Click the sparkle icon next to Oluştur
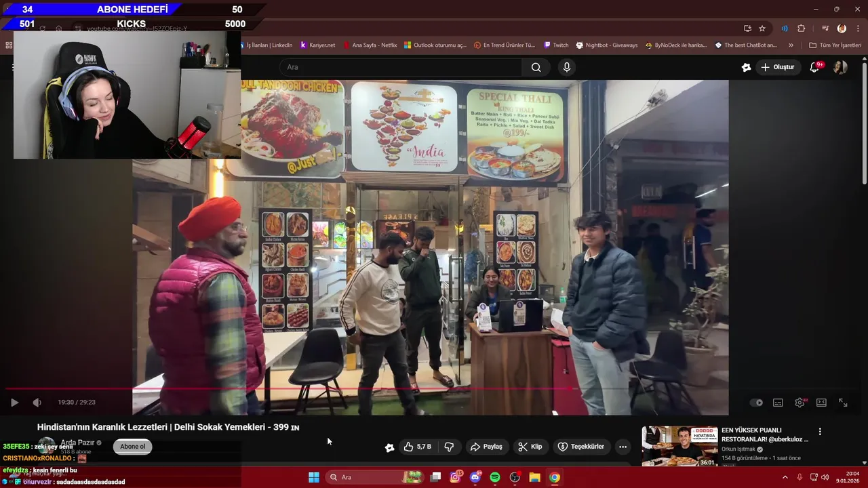 click(746, 67)
